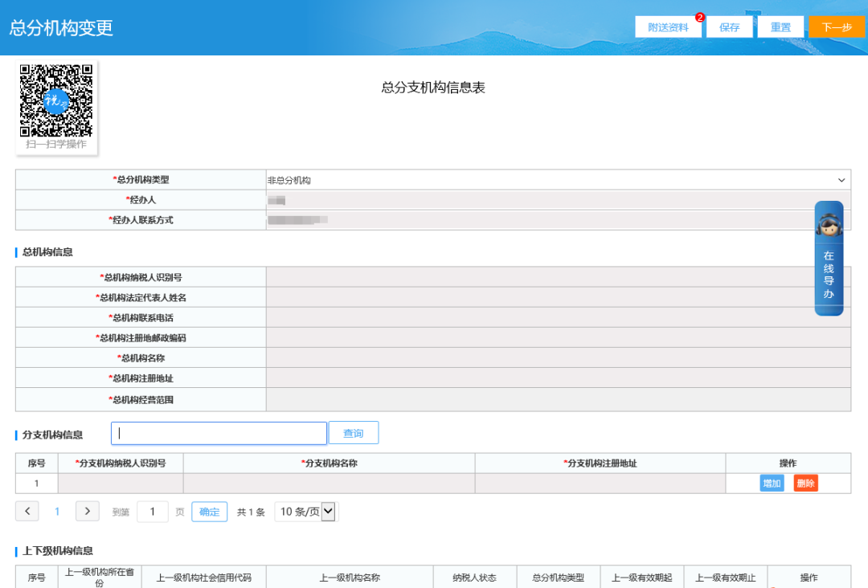Screen dimensions: 868x588
Task: Click the 总分机构变更 page title
Action: [x=61, y=27]
